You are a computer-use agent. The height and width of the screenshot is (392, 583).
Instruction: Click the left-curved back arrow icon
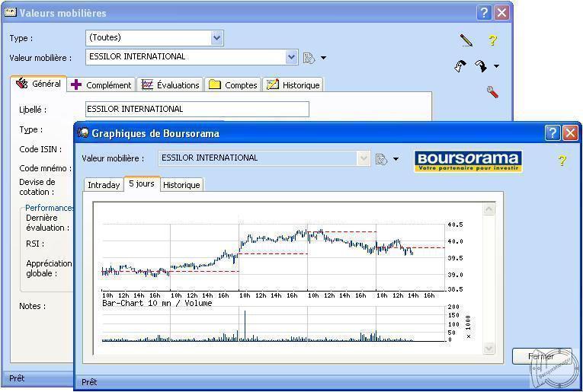460,66
